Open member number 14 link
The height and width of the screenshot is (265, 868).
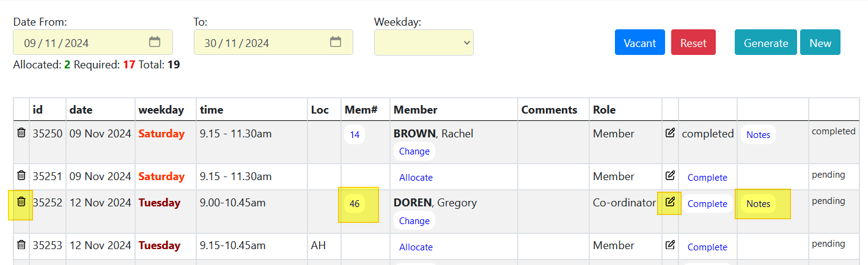(355, 134)
